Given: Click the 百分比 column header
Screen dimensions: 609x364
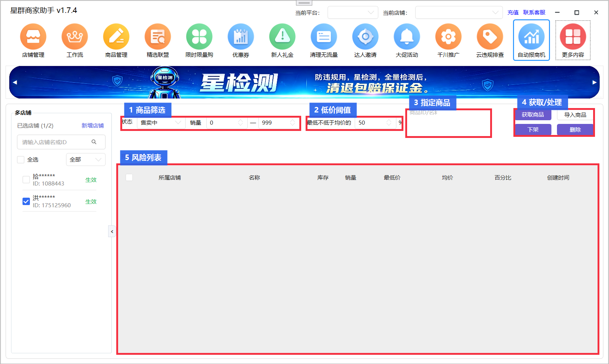Looking at the screenshot, I should click(503, 178).
